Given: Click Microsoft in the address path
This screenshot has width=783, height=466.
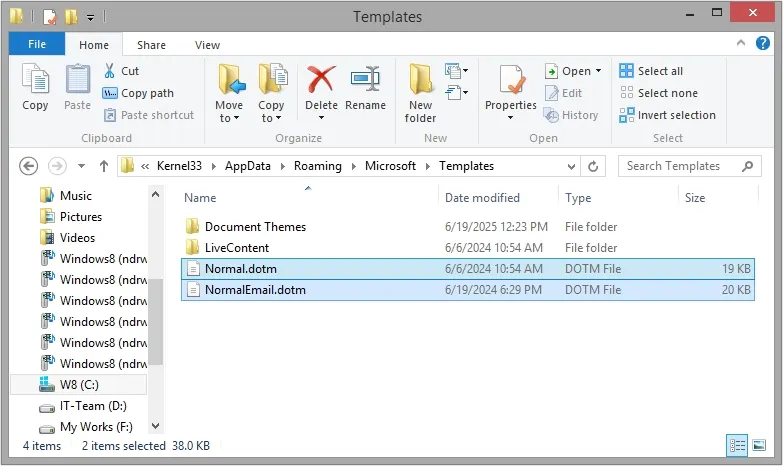Looking at the screenshot, I should pyautogui.click(x=390, y=166).
